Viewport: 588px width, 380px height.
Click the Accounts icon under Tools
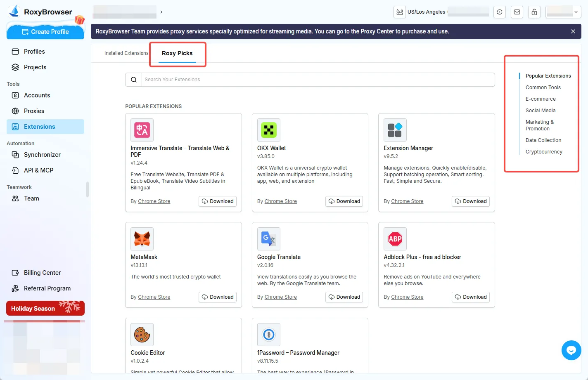click(x=16, y=95)
